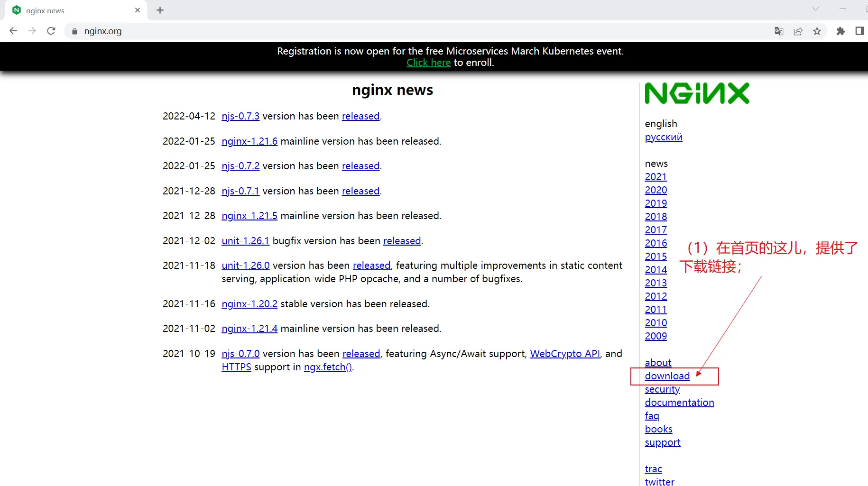Minimize the browser window
The image size is (868, 486).
(x=842, y=9)
